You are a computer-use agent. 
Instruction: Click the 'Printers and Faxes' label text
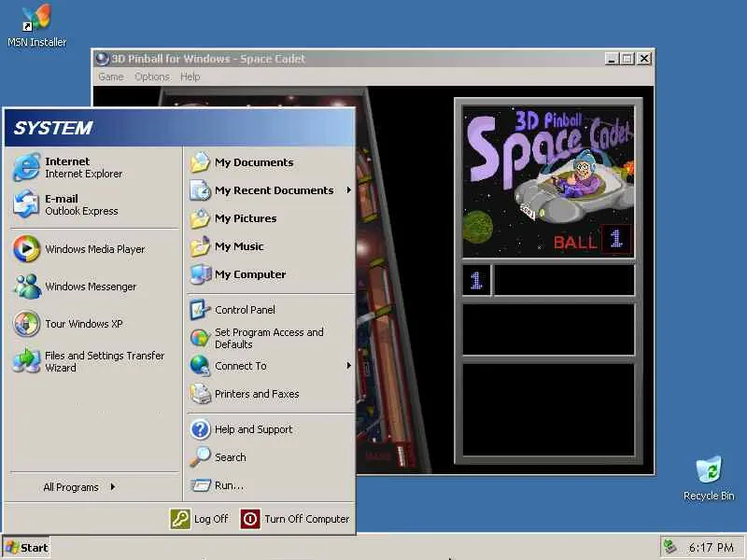[x=257, y=394]
